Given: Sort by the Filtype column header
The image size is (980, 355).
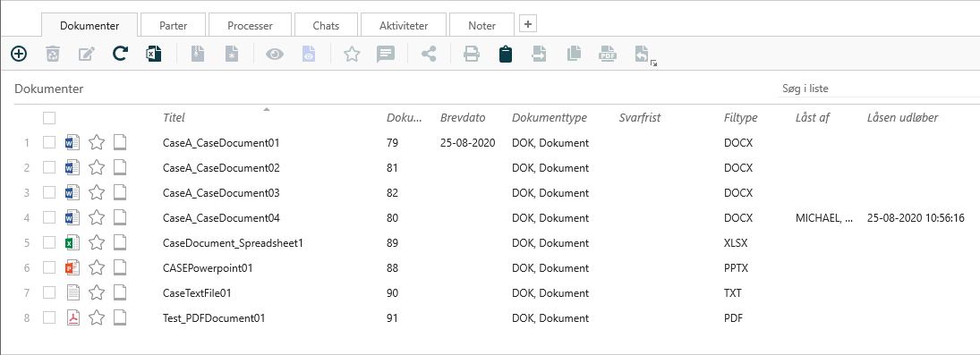Looking at the screenshot, I should [741, 117].
